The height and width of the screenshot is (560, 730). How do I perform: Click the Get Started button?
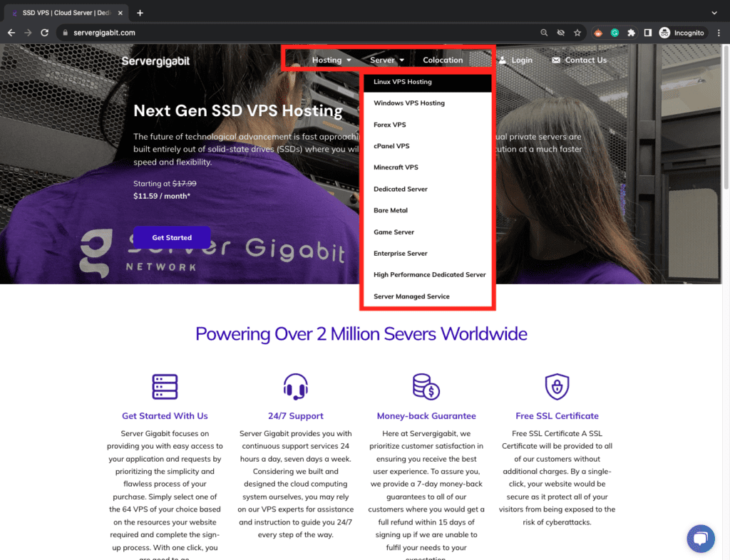click(x=171, y=237)
